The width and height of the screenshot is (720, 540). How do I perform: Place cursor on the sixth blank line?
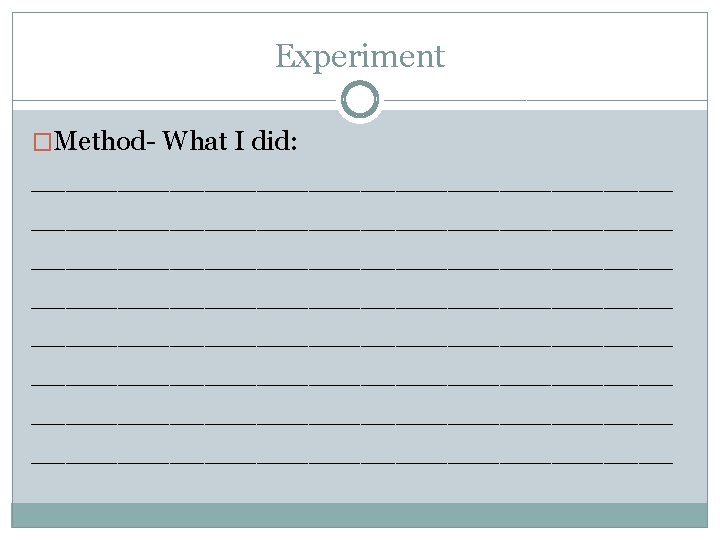(x=352, y=383)
